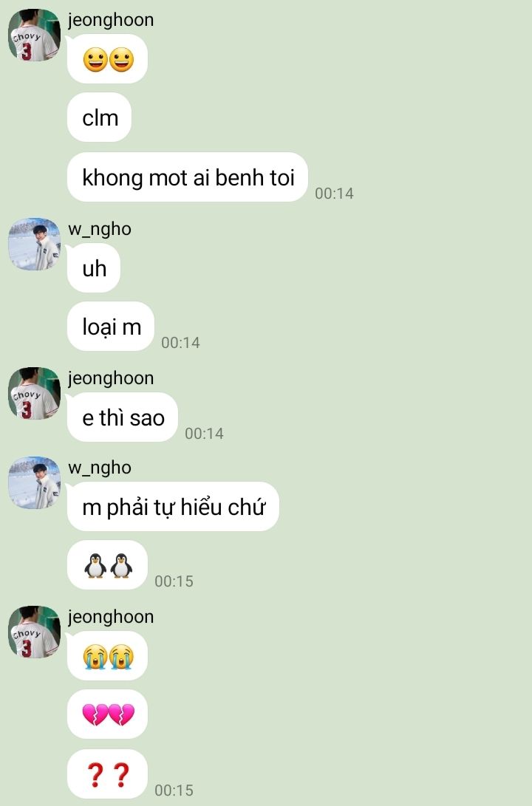Select the 'm phải tự hiểu chứ' message

[173, 507]
